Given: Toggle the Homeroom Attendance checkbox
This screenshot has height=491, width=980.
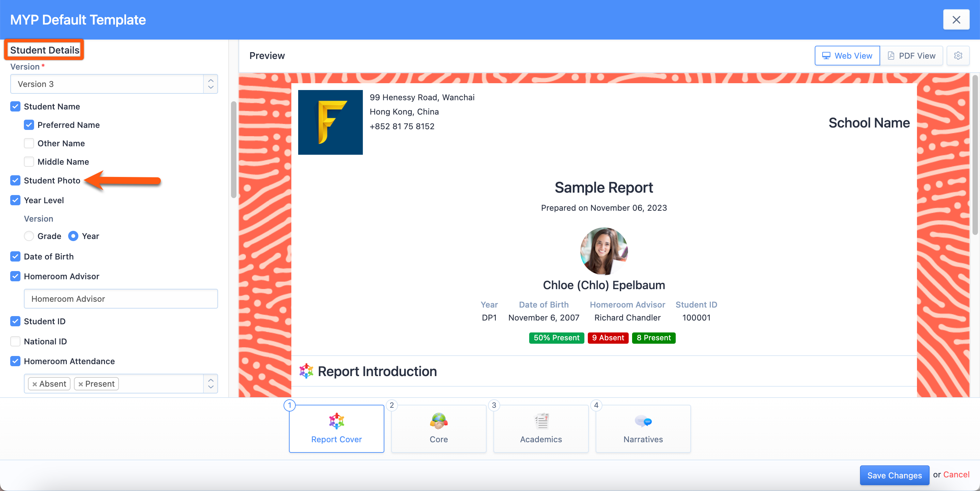Looking at the screenshot, I should coord(15,361).
